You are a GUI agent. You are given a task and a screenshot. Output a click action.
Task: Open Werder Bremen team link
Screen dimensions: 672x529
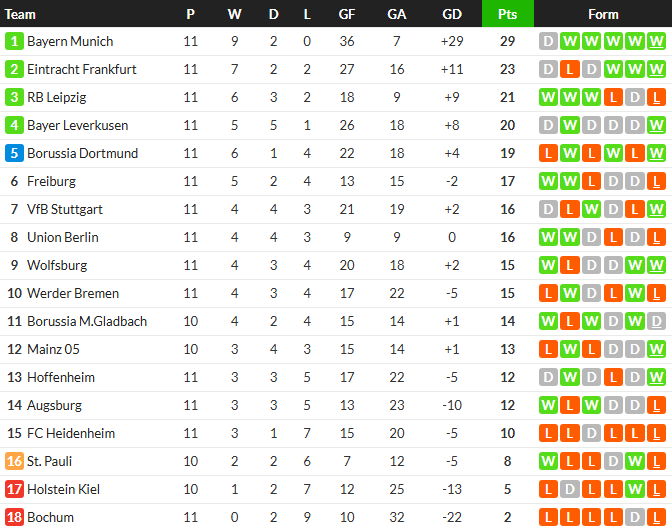73,293
